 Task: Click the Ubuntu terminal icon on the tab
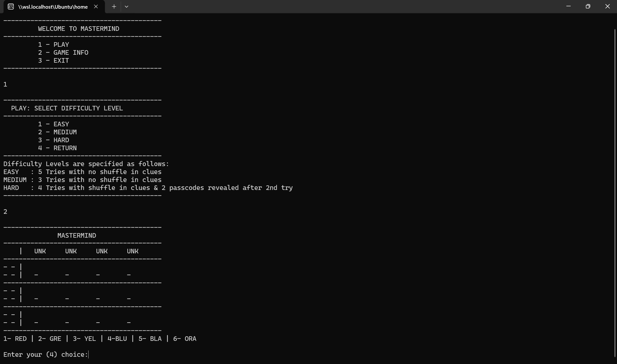tap(10, 7)
